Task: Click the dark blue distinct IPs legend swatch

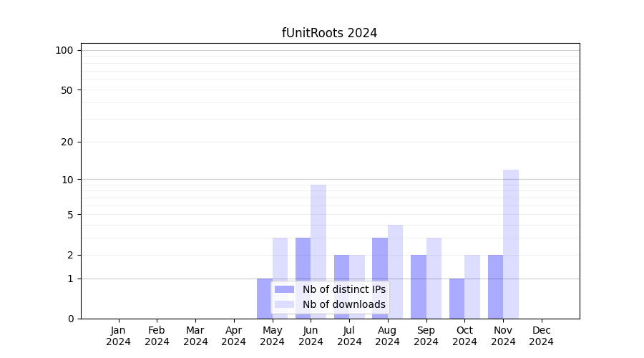Action: pos(284,289)
